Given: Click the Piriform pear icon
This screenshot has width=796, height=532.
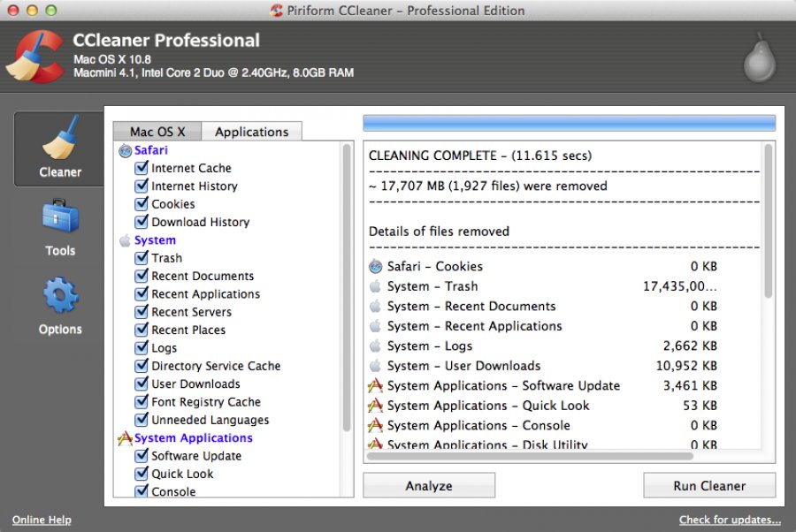Looking at the screenshot, I should [760, 57].
